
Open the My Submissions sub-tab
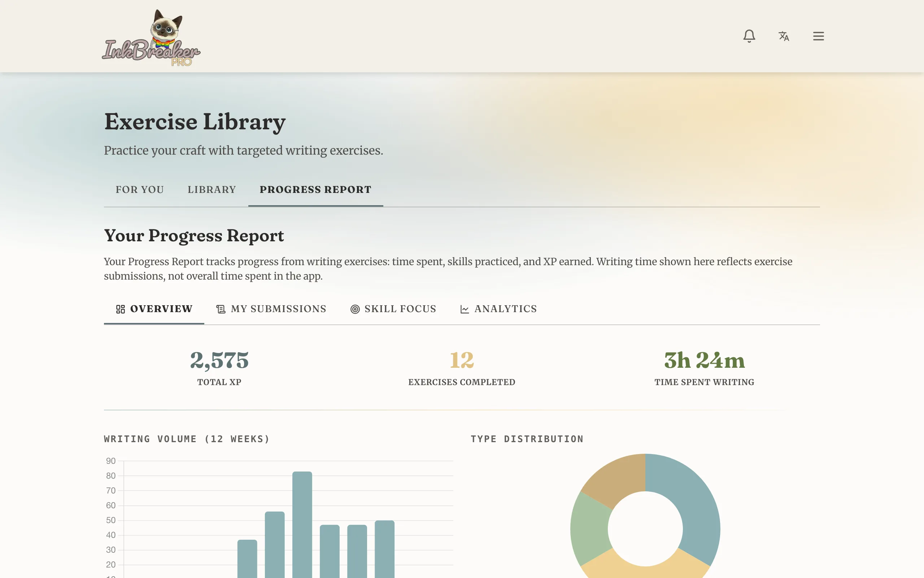coord(271,309)
